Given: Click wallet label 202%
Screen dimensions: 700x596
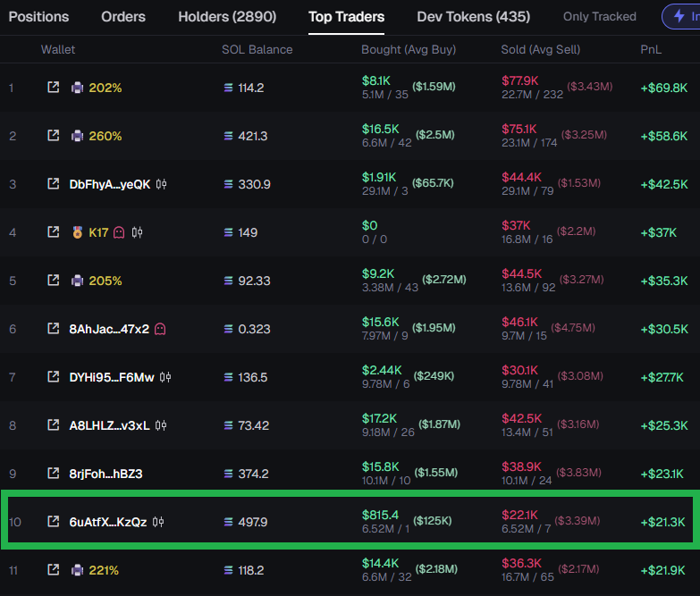Looking at the screenshot, I should point(105,88).
